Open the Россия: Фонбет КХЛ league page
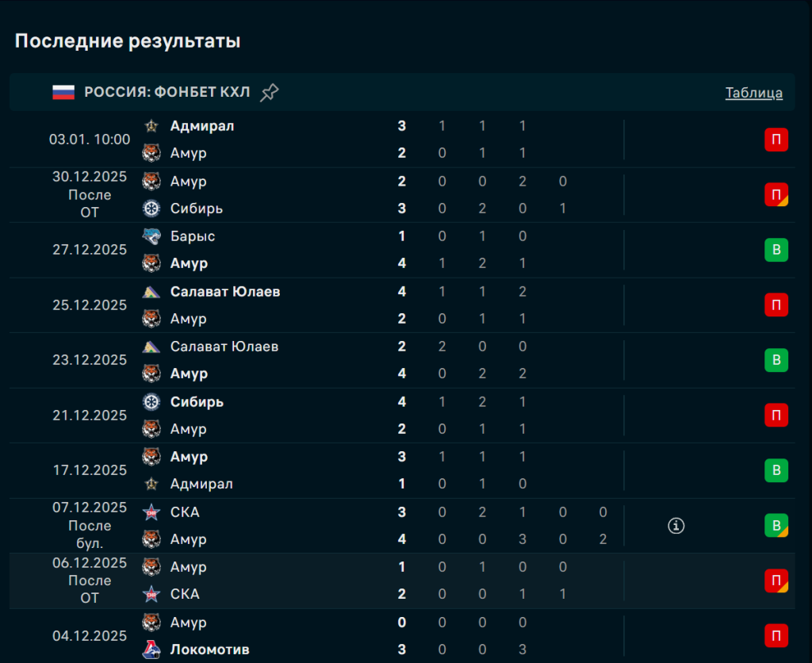This screenshot has width=812, height=663. (x=167, y=93)
